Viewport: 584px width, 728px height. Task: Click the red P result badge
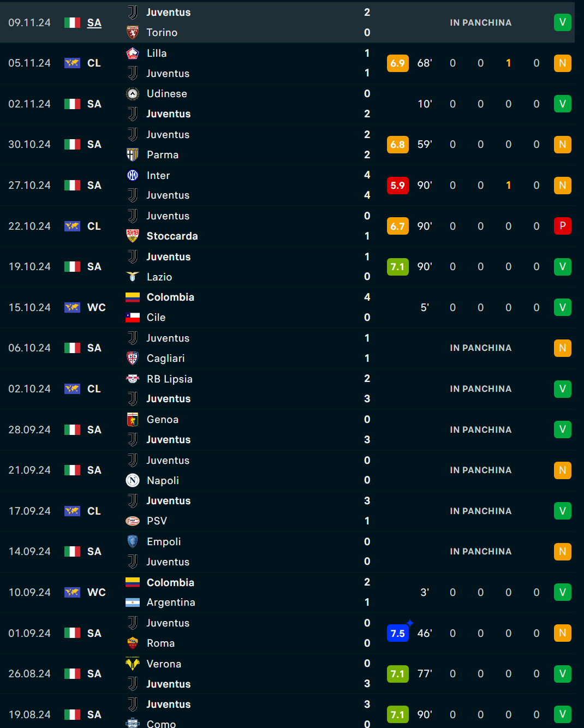563,226
